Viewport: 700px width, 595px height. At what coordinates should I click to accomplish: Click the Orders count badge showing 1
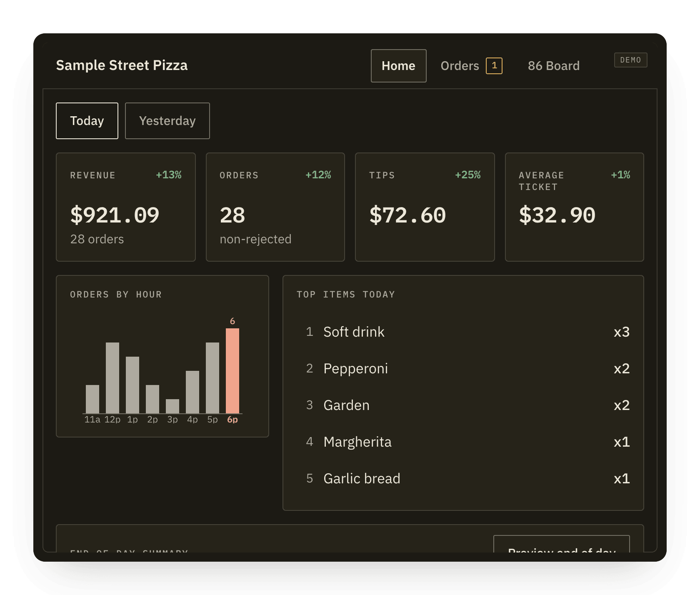494,66
